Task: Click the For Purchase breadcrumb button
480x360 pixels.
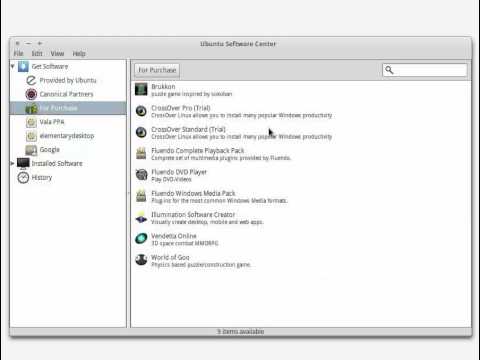Action: pyautogui.click(x=157, y=70)
